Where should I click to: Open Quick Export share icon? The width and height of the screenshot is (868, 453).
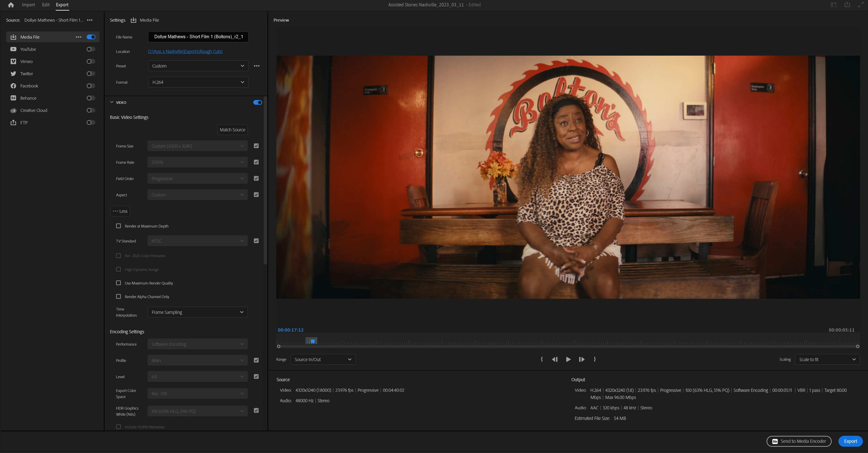[x=847, y=5]
